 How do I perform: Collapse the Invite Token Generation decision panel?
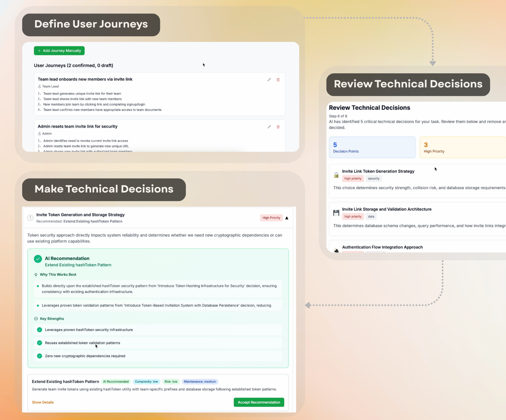click(287, 218)
